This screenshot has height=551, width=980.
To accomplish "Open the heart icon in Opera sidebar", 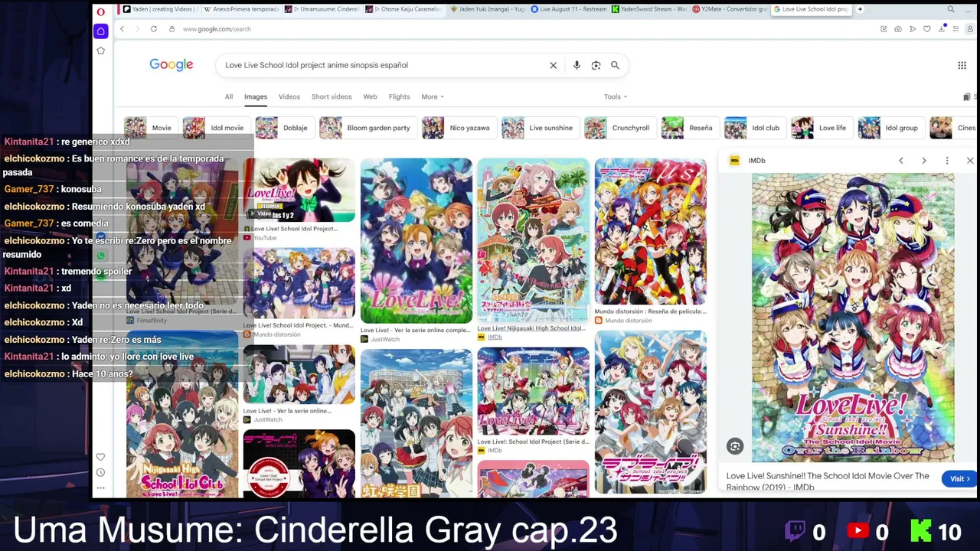I will (100, 457).
